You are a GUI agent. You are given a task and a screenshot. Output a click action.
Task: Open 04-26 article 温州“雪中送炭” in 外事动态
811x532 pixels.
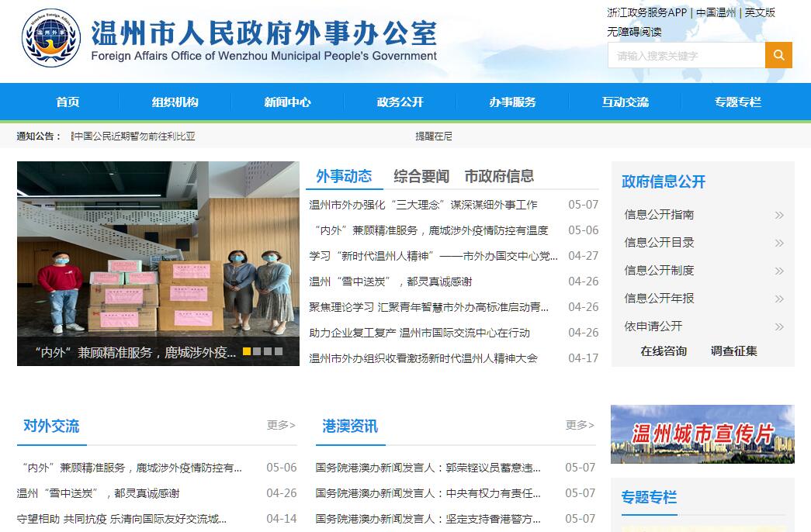point(390,282)
